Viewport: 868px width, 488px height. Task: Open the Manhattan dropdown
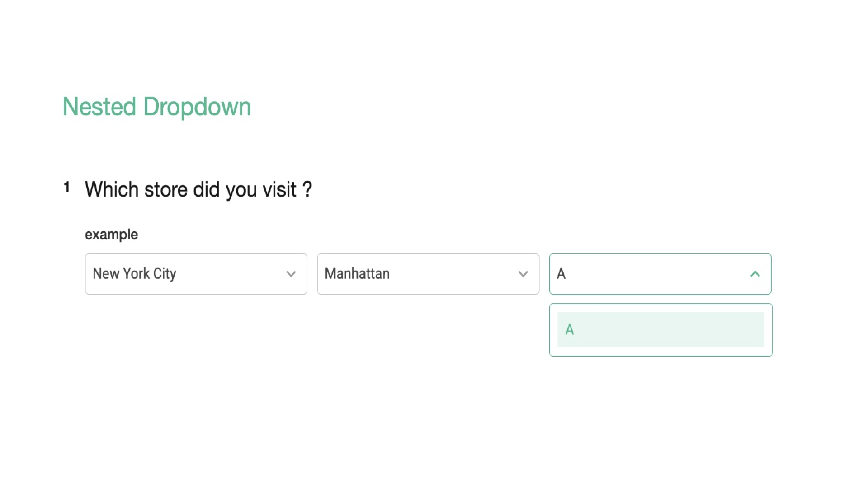pos(428,274)
